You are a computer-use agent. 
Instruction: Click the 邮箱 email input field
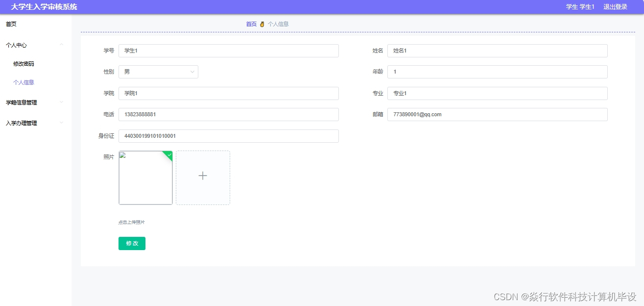497,114
